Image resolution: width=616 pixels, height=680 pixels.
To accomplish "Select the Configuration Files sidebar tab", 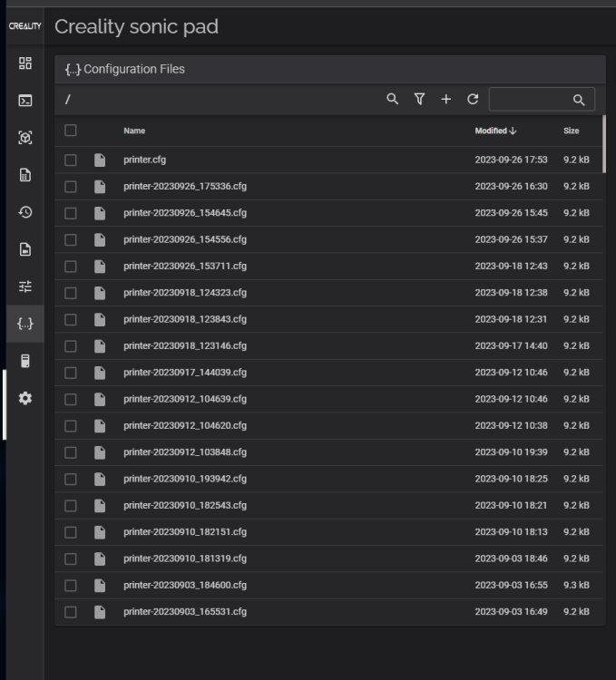I will [x=25, y=324].
